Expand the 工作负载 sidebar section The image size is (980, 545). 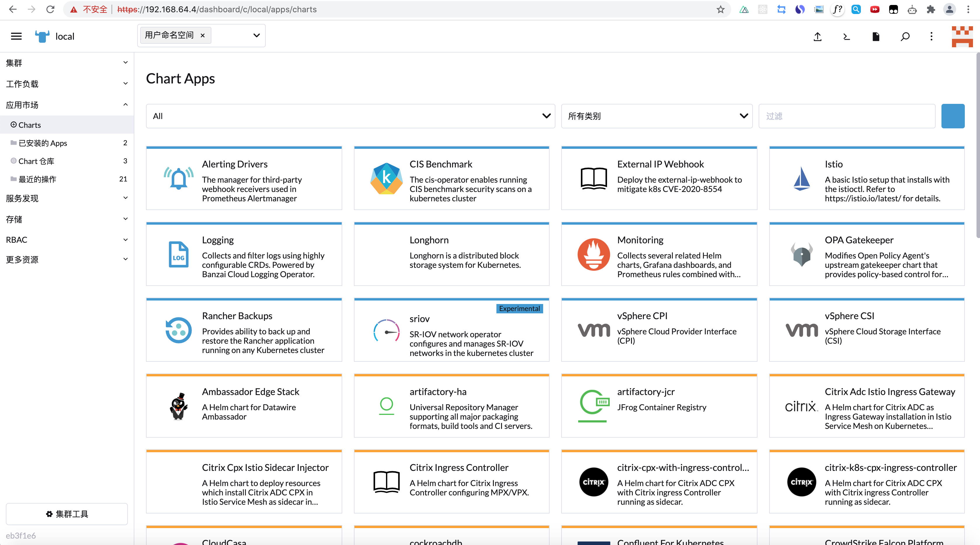pyautogui.click(x=67, y=84)
